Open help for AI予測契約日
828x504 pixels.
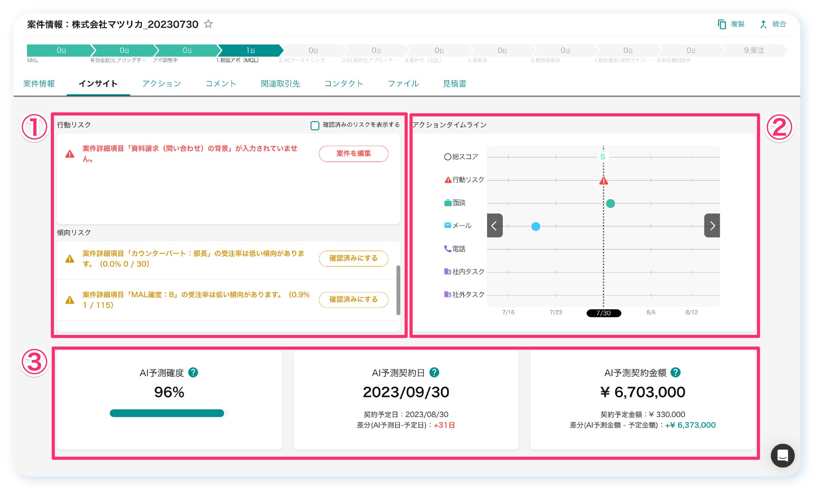(434, 372)
